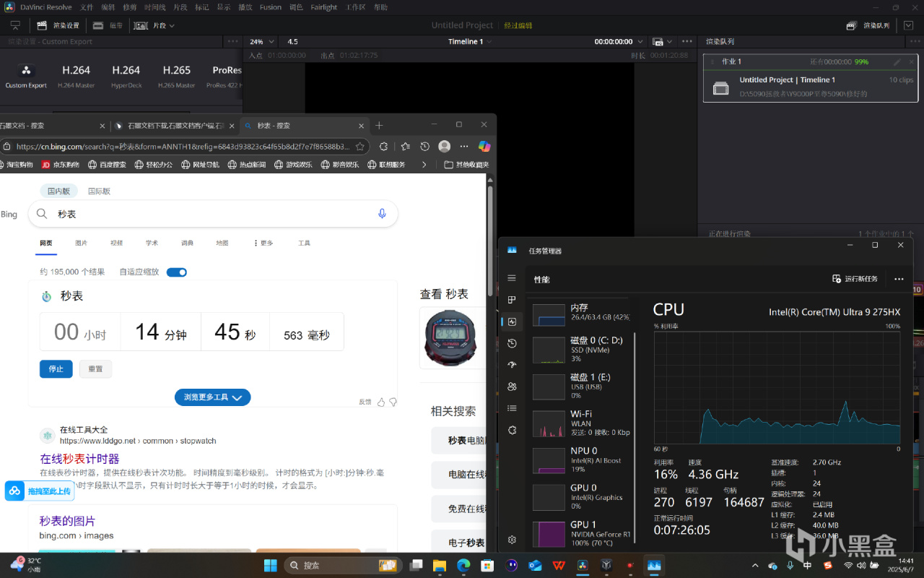This screenshot has height=578, width=924.
Task: Open the Edge profile avatar
Action: [x=445, y=146]
